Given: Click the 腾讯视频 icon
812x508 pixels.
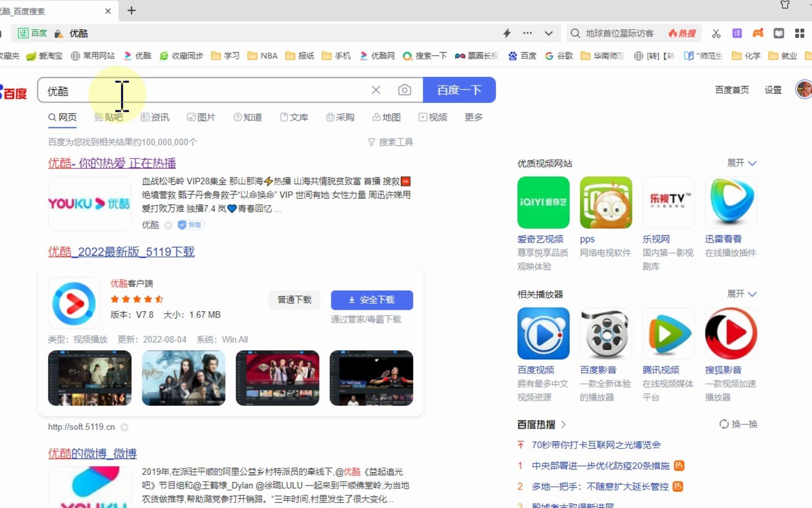Looking at the screenshot, I should click(x=668, y=333).
